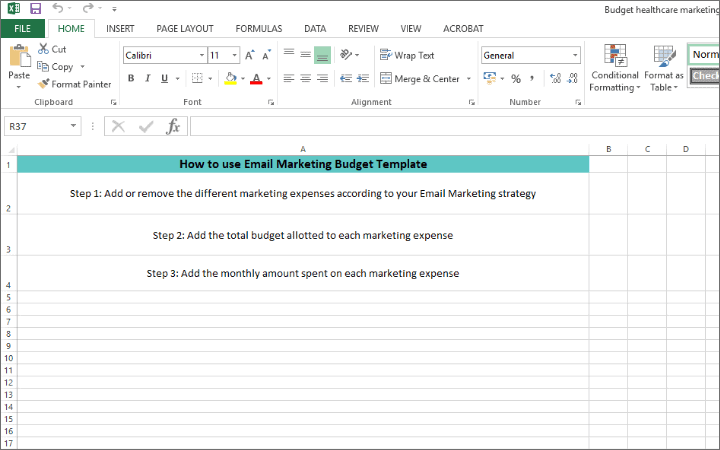Select the Step 2 instruction cell
Screen dimensions: 720x450
pyautogui.click(x=303, y=235)
